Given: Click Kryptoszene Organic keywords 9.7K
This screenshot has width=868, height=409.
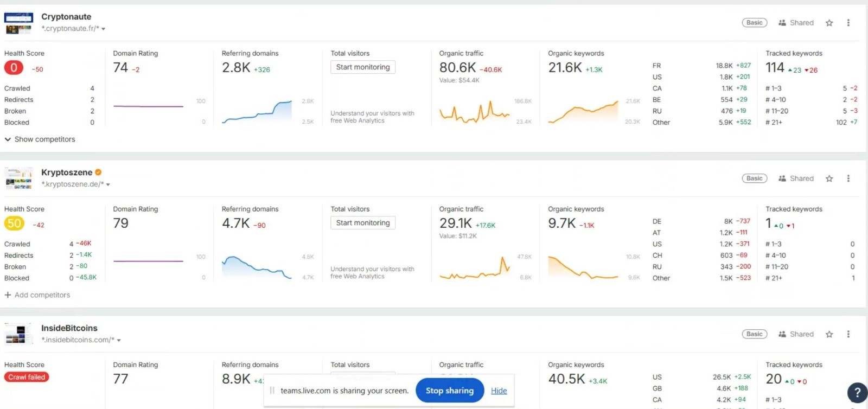Looking at the screenshot, I should pyautogui.click(x=562, y=223).
